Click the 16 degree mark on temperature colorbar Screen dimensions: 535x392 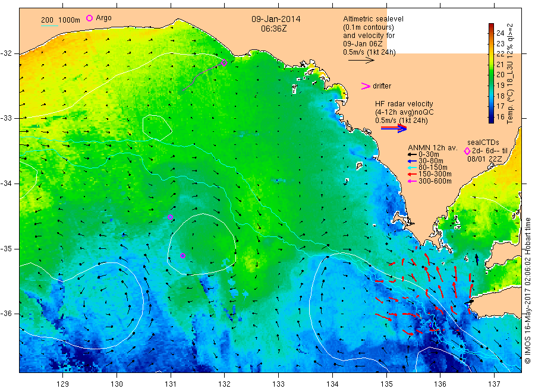[x=500, y=116]
